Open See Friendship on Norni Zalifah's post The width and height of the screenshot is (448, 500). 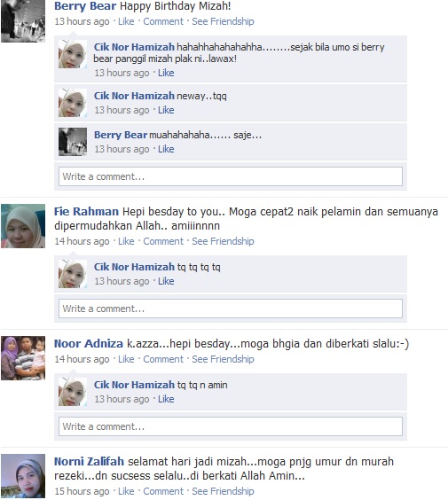tap(223, 491)
